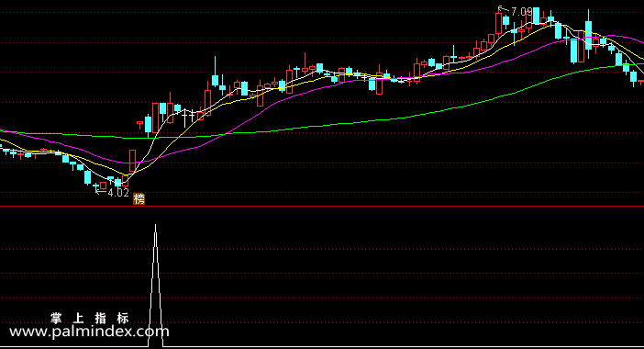The image size is (644, 349).
Task: Select the tall hollow red candle near right edge
Action: (x=582, y=47)
